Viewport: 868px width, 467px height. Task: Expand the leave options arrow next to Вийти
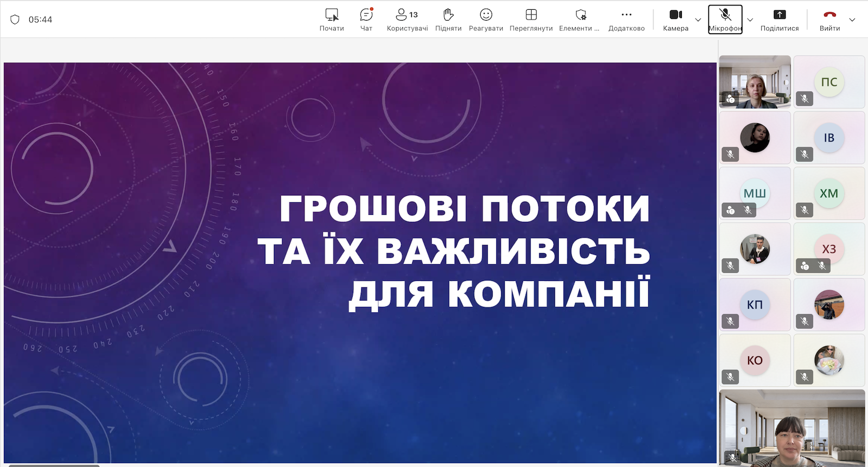tap(852, 20)
